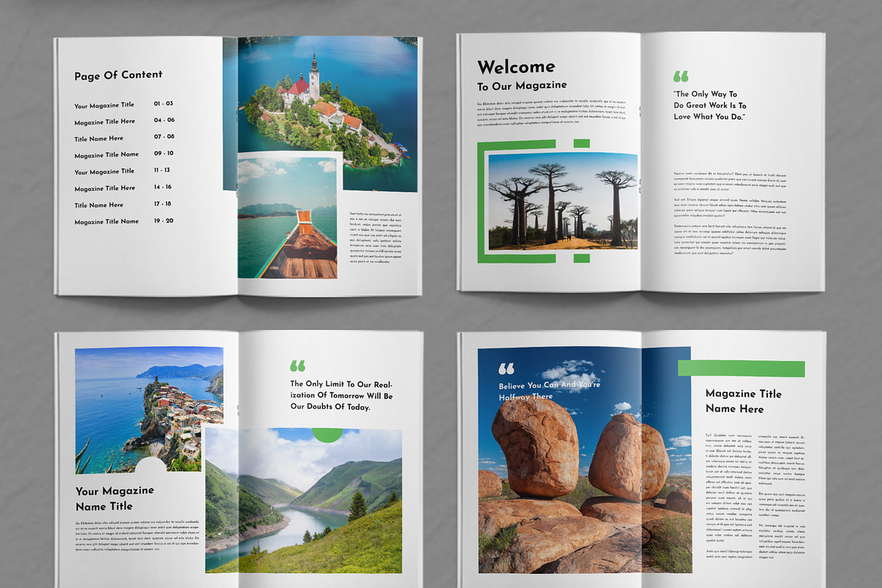Select "Magazine Title Here" entry for pages 04 - 06
Image resolution: width=882 pixels, height=588 pixels.
(105, 122)
